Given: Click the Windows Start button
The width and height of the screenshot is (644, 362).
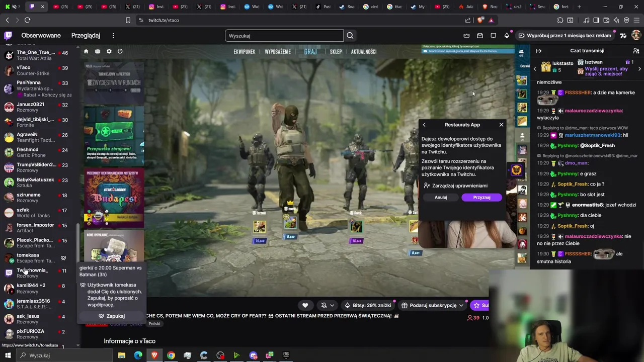Looking at the screenshot, I should point(8,355).
